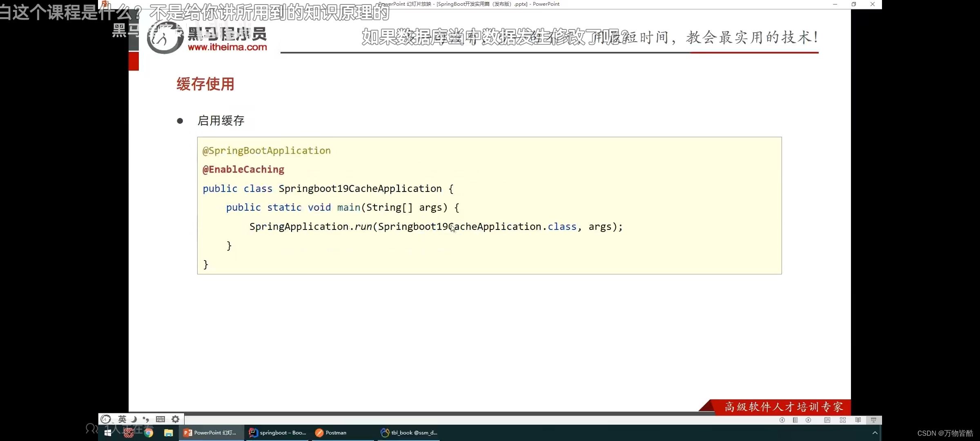This screenshot has width=980, height=441.
Task: Switch to Postman taskbar window
Action: [x=343, y=433]
